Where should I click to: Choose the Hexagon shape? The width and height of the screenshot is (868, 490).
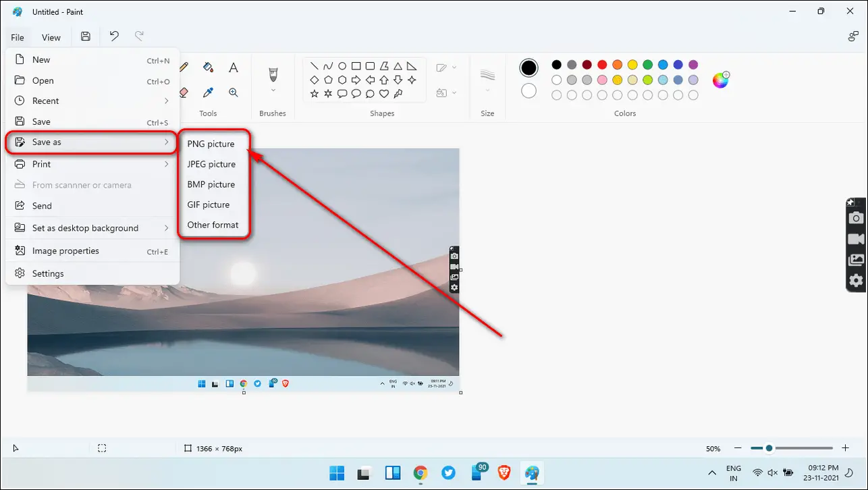[342, 80]
